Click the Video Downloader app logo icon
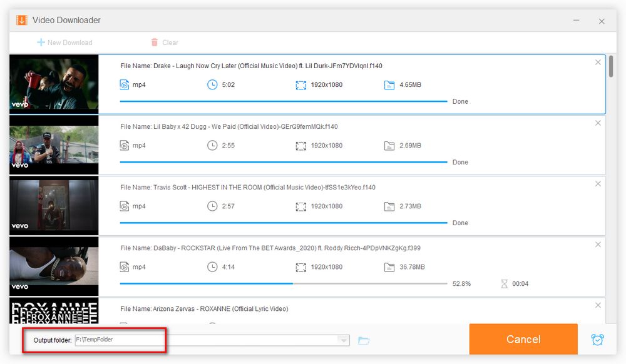The image size is (626, 364). coord(21,20)
